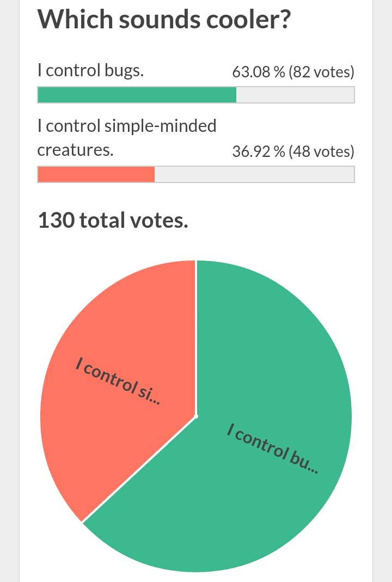
Task: Click the word "creatures." in the second option
Action: (x=75, y=150)
